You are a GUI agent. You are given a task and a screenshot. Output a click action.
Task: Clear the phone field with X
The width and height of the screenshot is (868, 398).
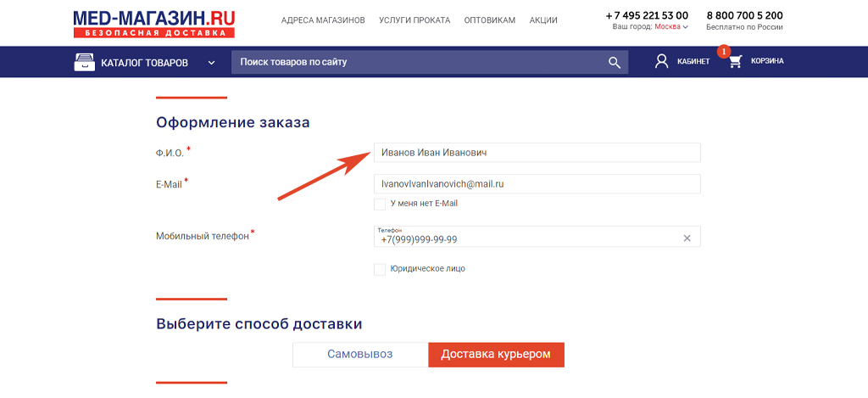pyautogui.click(x=687, y=238)
